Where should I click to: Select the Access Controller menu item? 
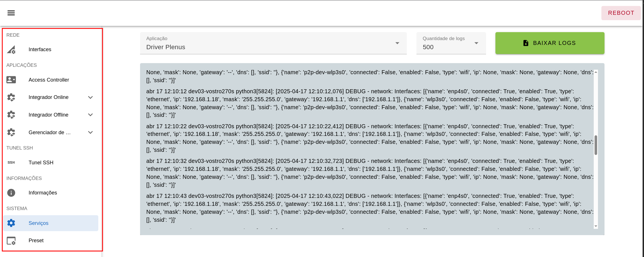click(49, 80)
